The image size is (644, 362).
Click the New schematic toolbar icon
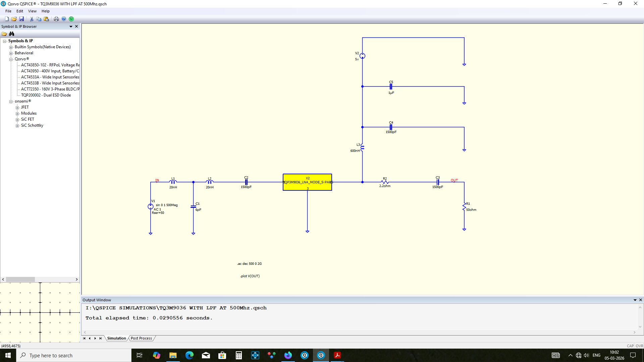(x=7, y=19)
